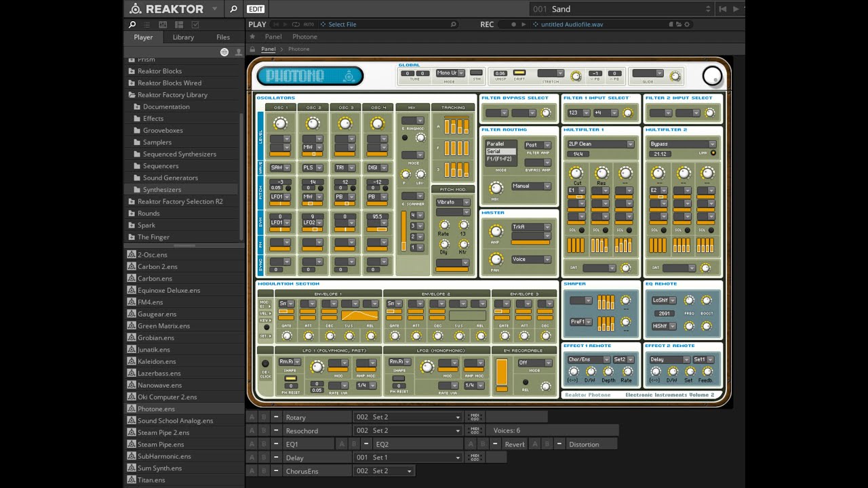
Task: Click the globe icon in browser
Action: 224,52
